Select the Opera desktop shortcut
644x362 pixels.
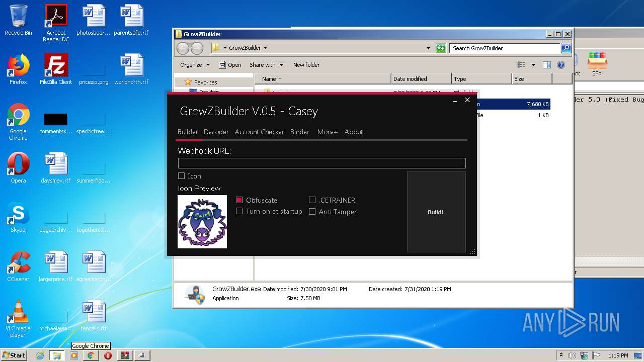(x=18, y=168)
